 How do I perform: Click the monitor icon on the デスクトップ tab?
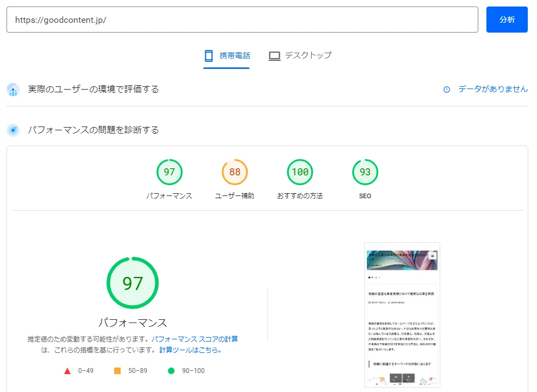coord(274,55)
